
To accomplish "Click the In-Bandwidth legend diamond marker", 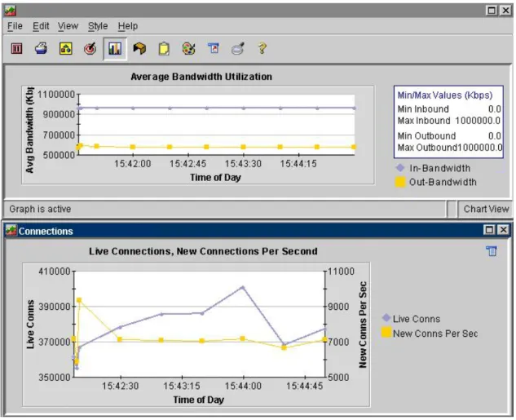I will 399,168.
